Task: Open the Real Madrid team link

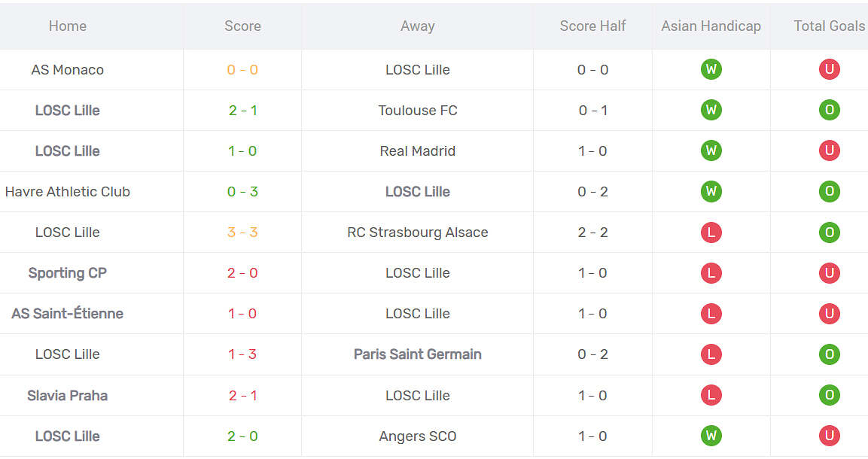Action: (417, 151)
